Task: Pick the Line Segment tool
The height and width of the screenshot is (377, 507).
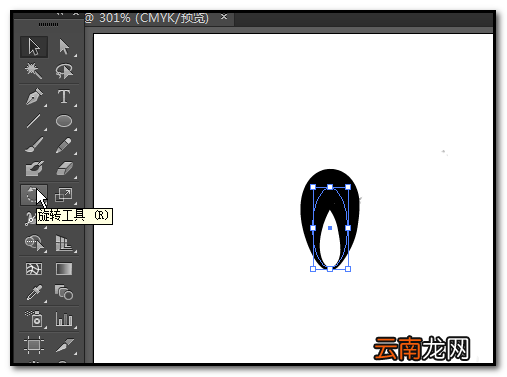Action: (x=33, y=121)
